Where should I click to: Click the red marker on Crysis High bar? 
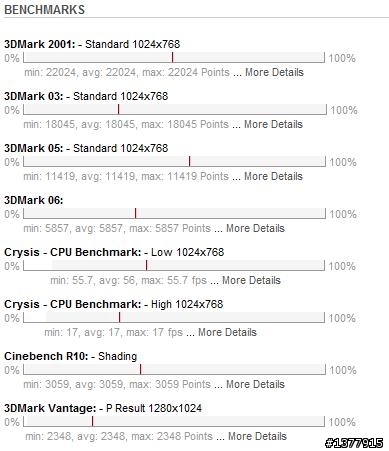point(119,317)
